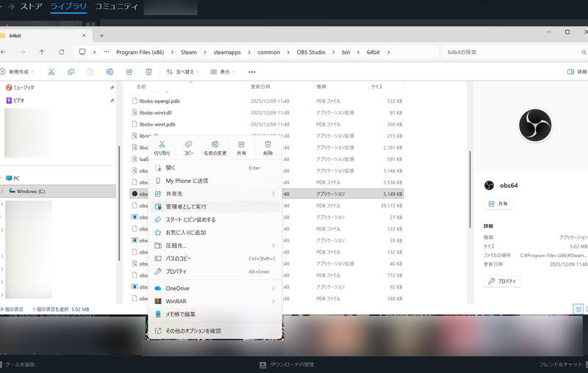Click the refresh icon in Explorer
The height and width of the screenshot is (373, 588).
[62, 52]
